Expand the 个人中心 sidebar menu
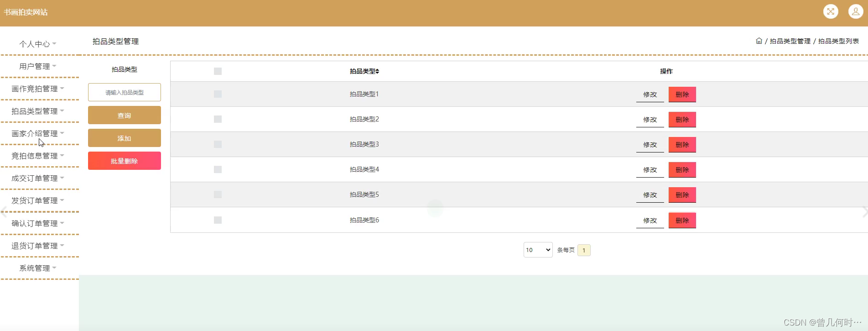The width and height of the screenshot is (868, 331). (x=38, y=44)
